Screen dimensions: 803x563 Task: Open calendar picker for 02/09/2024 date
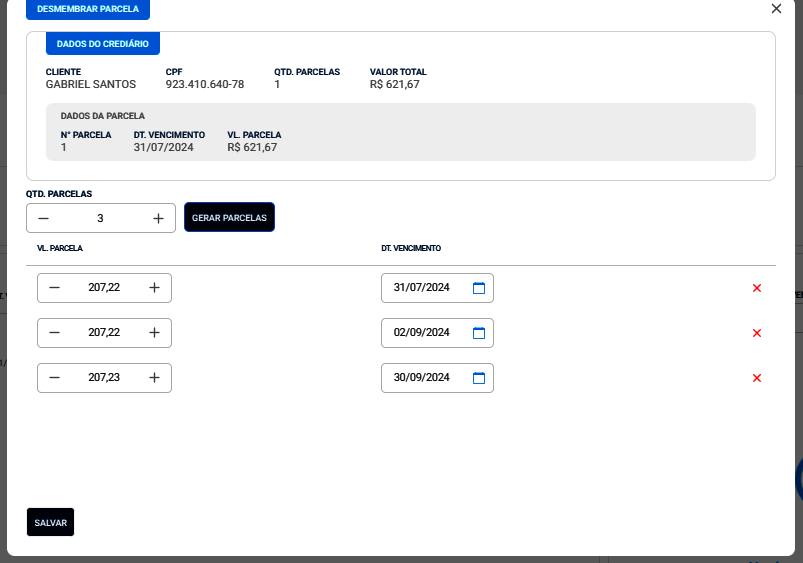click(x=478, y=333)
